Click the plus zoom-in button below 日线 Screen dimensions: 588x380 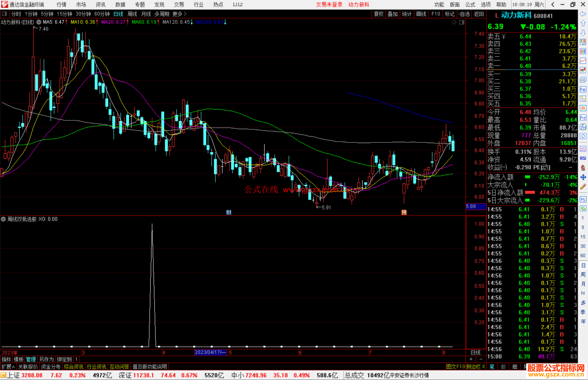point(471,359)
